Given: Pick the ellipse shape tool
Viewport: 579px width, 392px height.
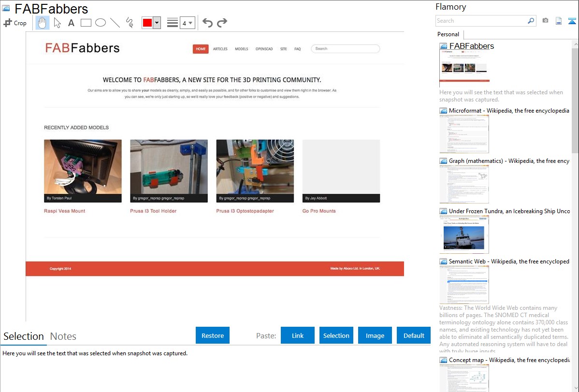Looking at the screenshot, I should 100,23.
